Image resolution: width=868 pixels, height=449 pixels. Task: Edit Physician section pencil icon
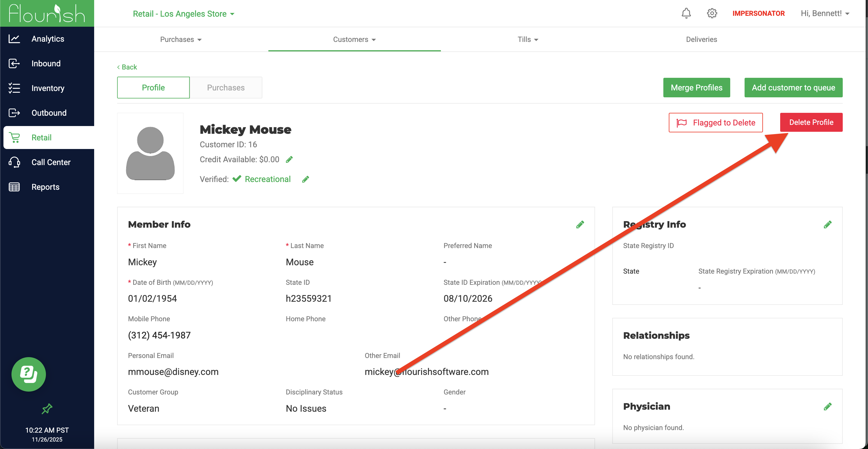pyautogui.click(x=827, y=407)
